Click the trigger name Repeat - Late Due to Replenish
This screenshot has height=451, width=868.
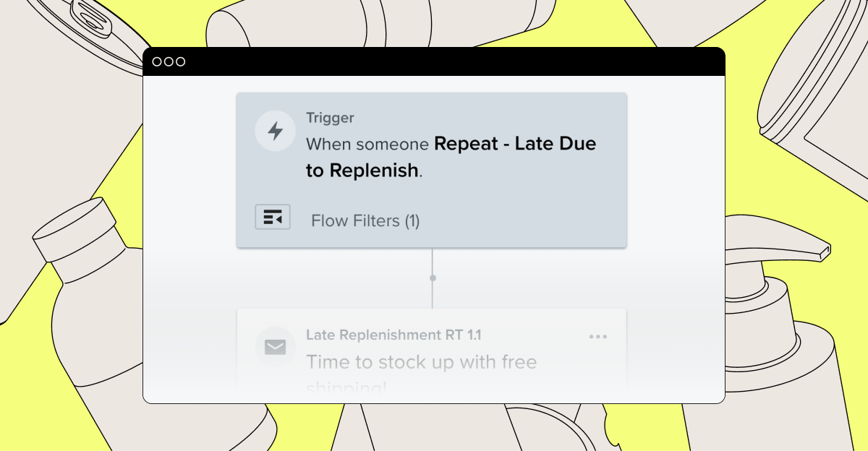click(515, 144)
